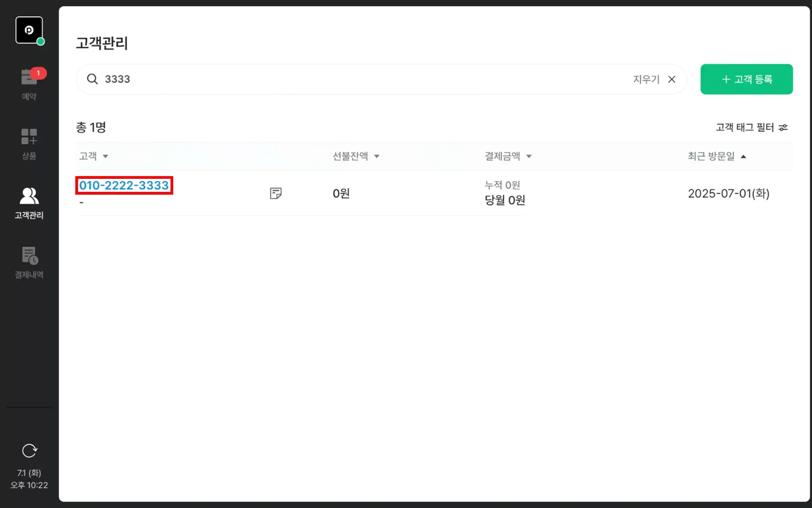The height and width of the screenshot is (508, 812).
Task: Go to the 상품 products section
Action: coord(29,144)
